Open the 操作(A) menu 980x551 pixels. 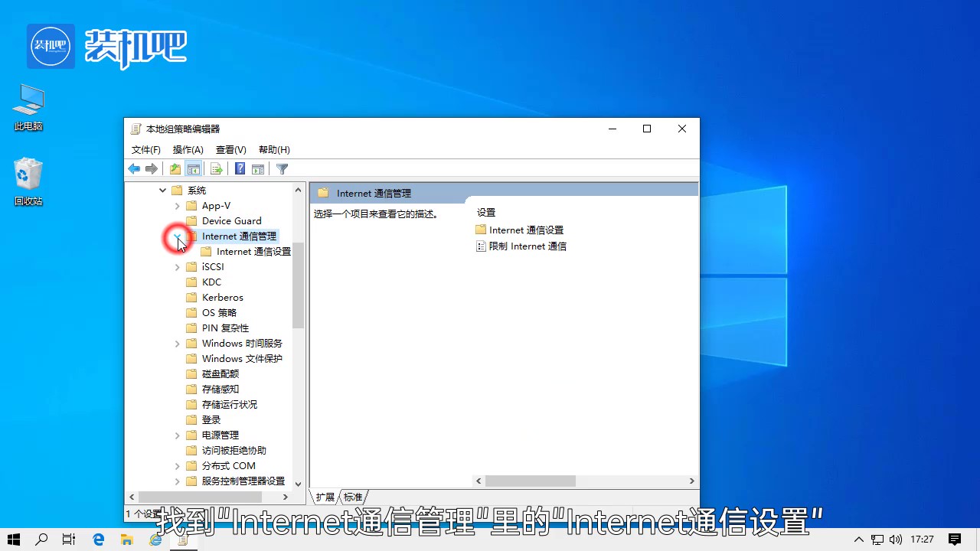pos(188,149)
